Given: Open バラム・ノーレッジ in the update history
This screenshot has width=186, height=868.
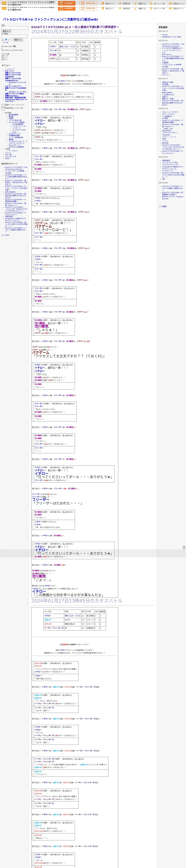Looking at the screenshot, I should point(169,137).
